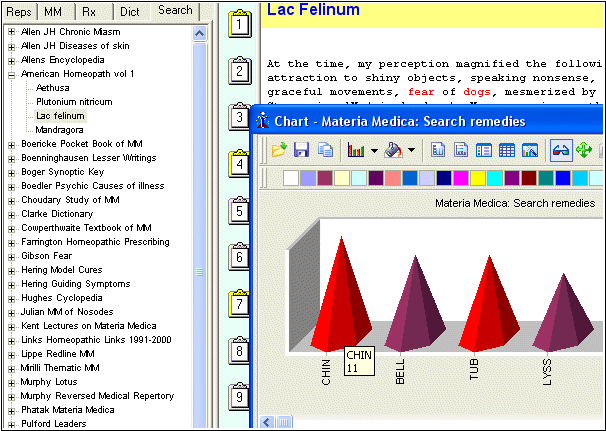Pick the dark red color swatch
This screenshot has width=606, height=431.
click(529, 178)
